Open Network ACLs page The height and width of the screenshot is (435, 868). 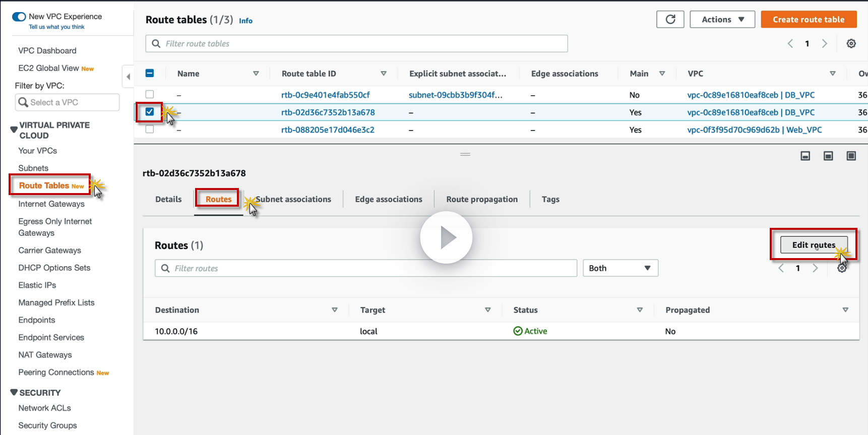[44, 408]
